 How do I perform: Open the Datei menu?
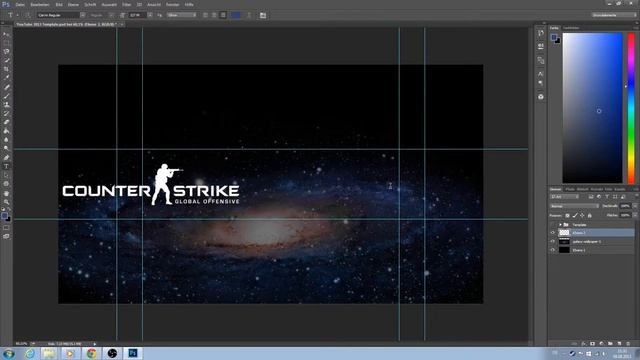tap(20, 4)
